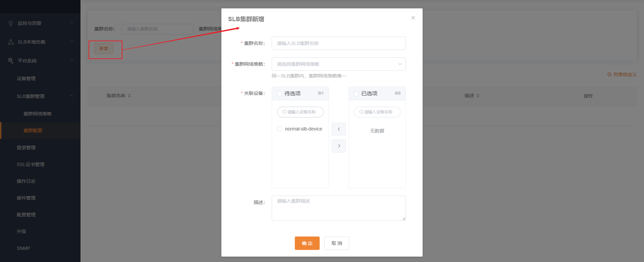The height and width of the screenshot is (262, 644).
Task: Toggle select-all checkbox in 待选项 panel
Action: (279, 94)
